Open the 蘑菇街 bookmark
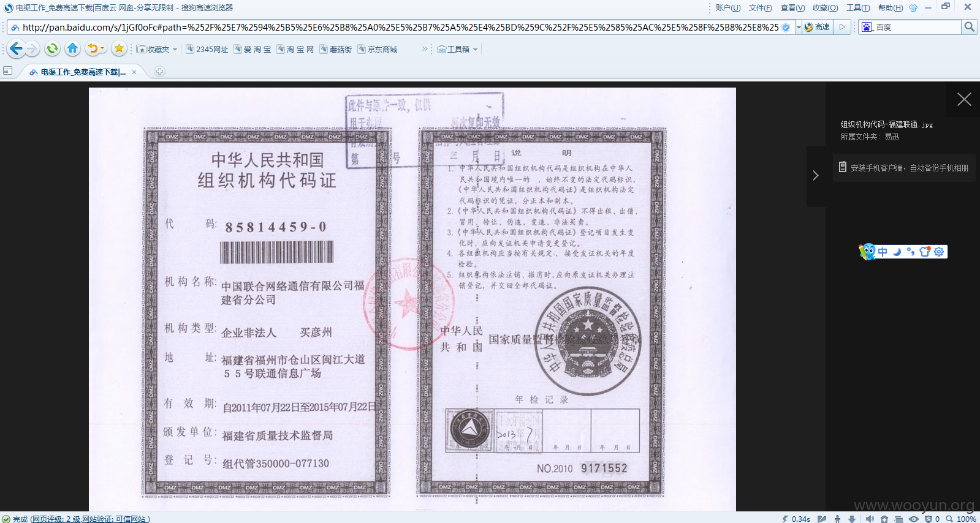 [x=336, y=49]
